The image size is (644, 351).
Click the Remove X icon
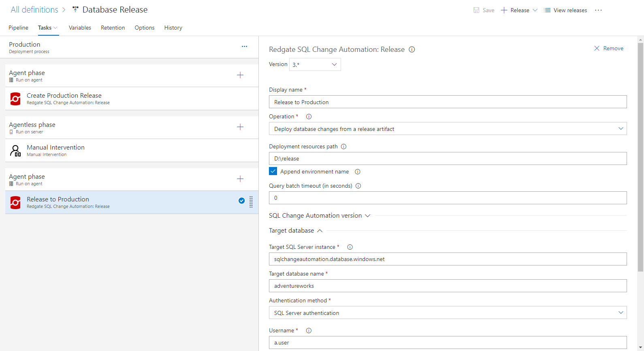tap(597, 48)
